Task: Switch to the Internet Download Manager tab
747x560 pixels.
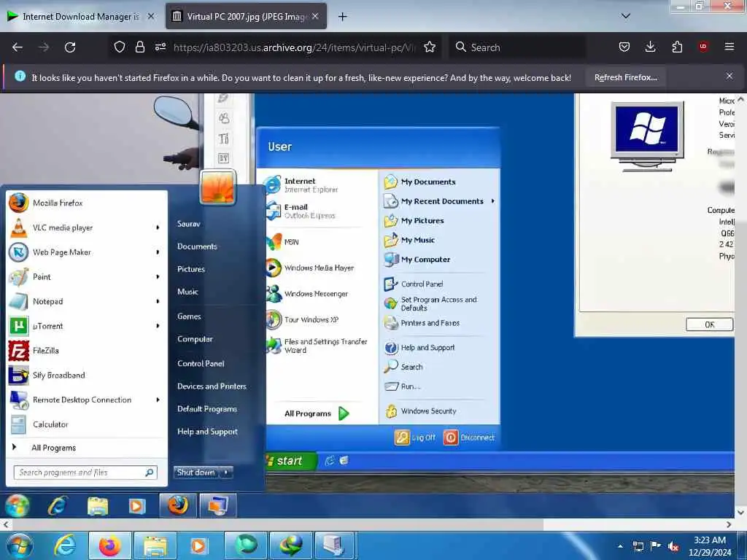Action: click(x=81, y=17)
